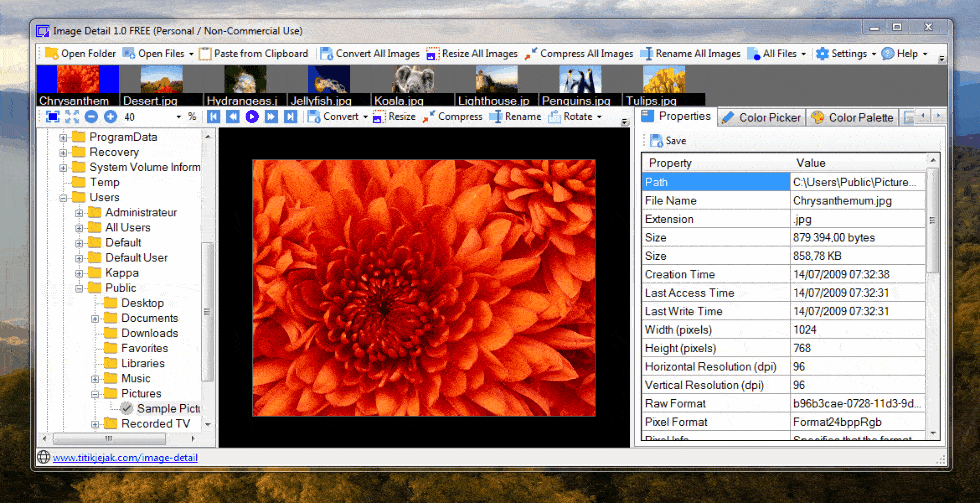Click Resize in the viewer toolbar
Image resolution: width=980 pixels, height=503 pixels.
(394, 117)
